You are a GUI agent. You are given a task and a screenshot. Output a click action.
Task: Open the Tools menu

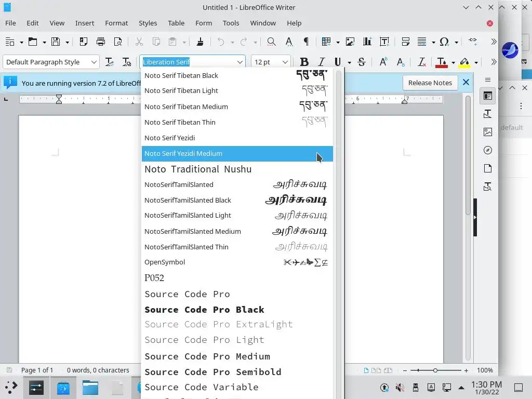[231, 23]
